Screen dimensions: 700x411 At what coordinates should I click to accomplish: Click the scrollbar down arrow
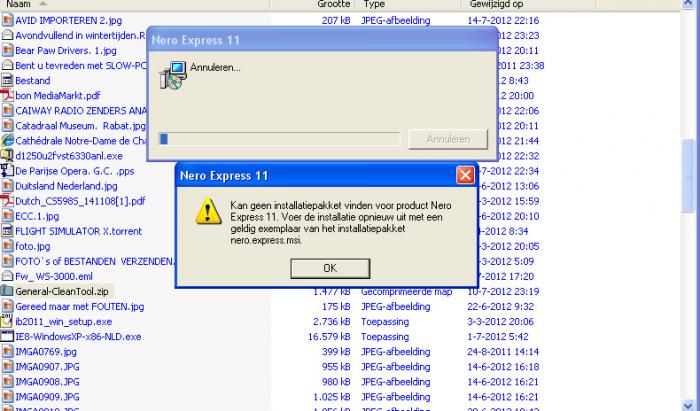coord(688,405)
